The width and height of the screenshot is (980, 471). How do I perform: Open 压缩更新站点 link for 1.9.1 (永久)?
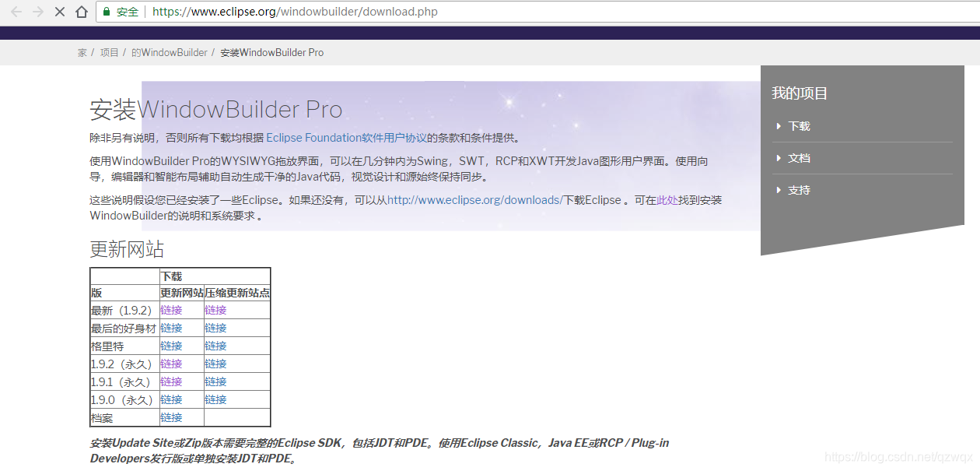pos(215,382)
